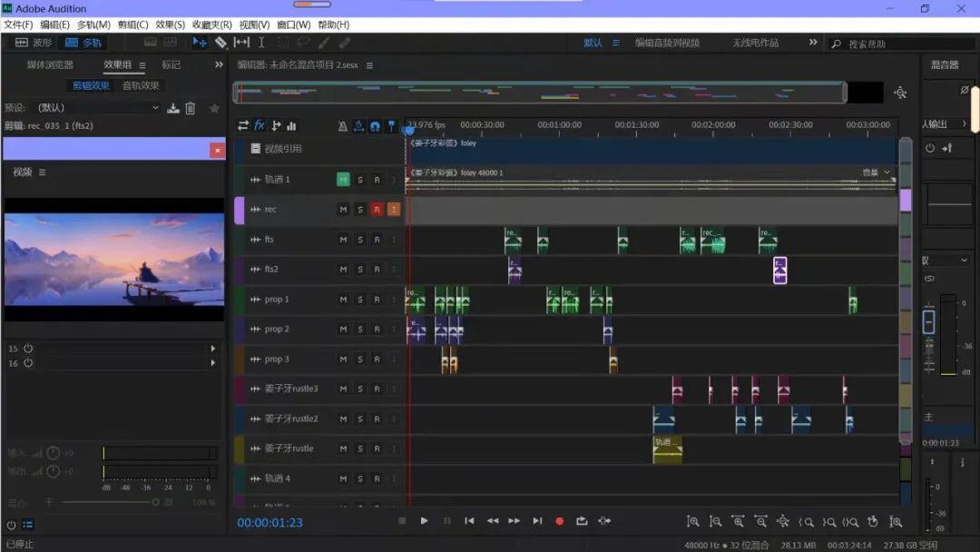This screenshot has height=552, width=980.
Task: Select 剪辑效果 clip effects
Action: click(x=92, y=85)
